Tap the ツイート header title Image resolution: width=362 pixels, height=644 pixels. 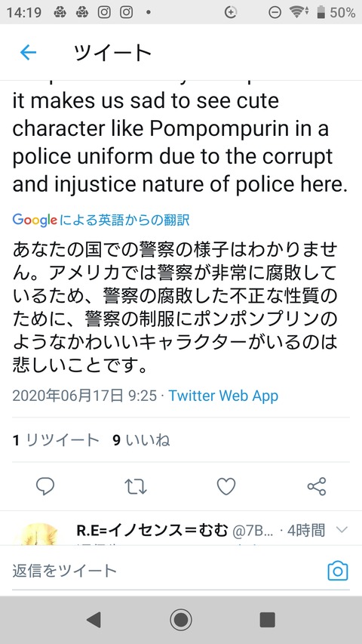(x=112, y=53)
